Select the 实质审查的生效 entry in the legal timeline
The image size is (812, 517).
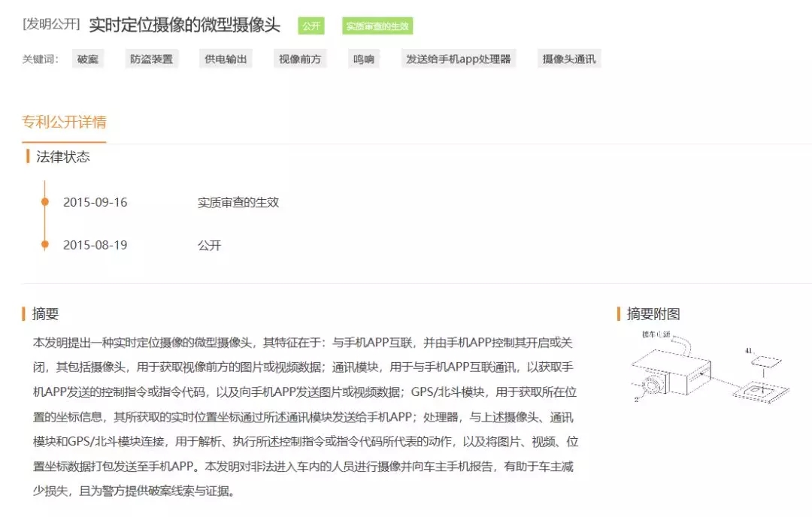coord(238,202)
